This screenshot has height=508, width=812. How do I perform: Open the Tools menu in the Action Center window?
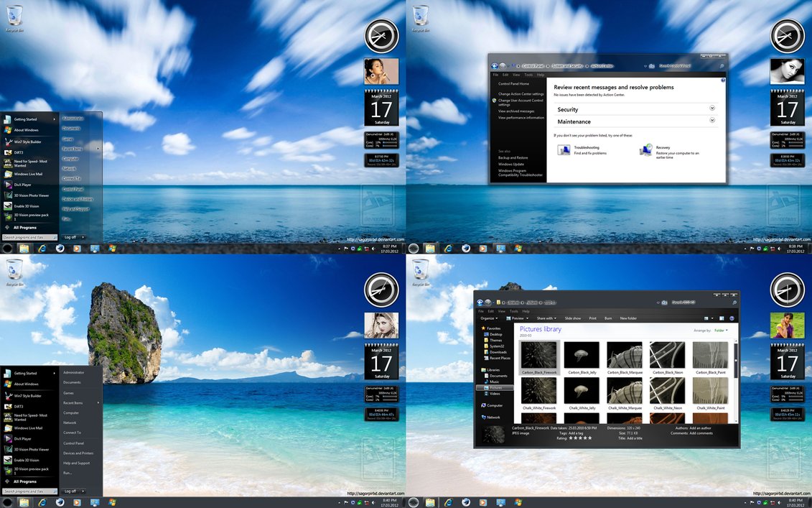coord(528,75)
